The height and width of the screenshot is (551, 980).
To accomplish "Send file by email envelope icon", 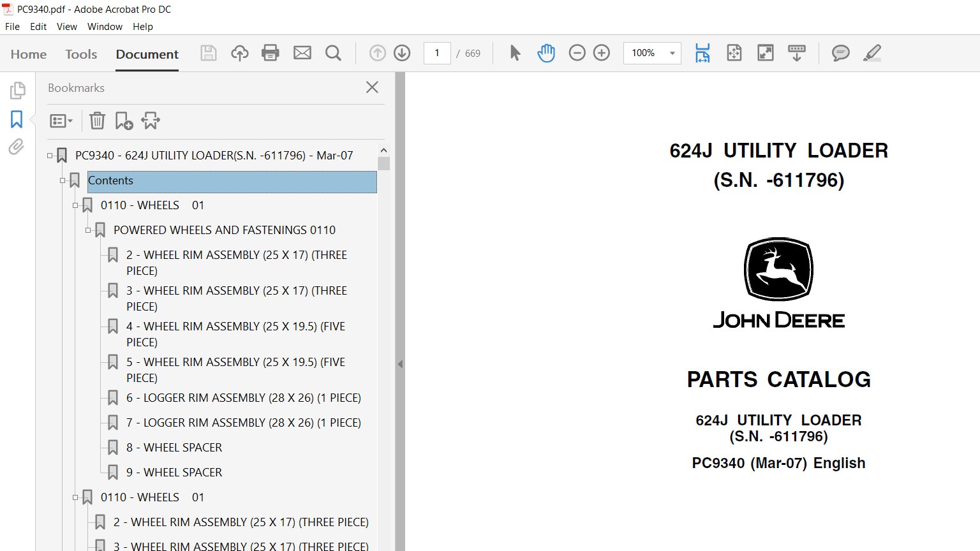I will pos(302,53).
